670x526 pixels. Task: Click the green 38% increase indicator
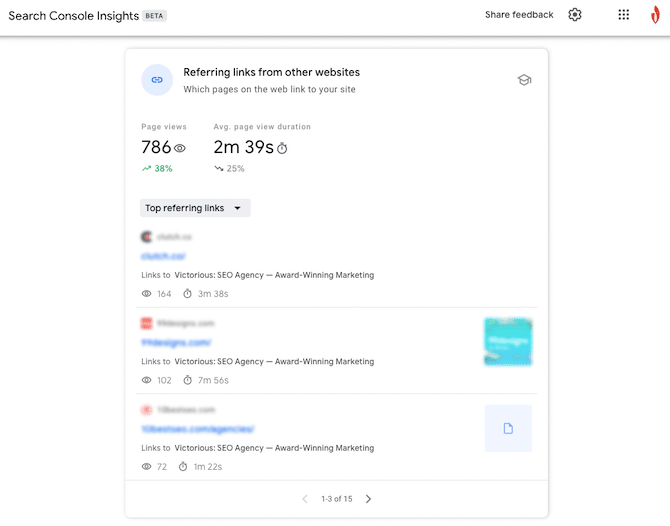(157, 168)
